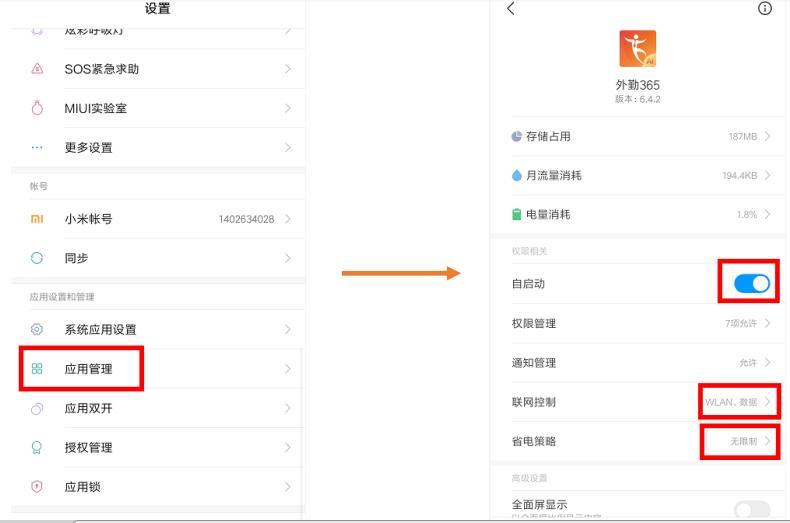
Task: Open 存储占用 showing 187MB
Action: [x=640, y=136]
